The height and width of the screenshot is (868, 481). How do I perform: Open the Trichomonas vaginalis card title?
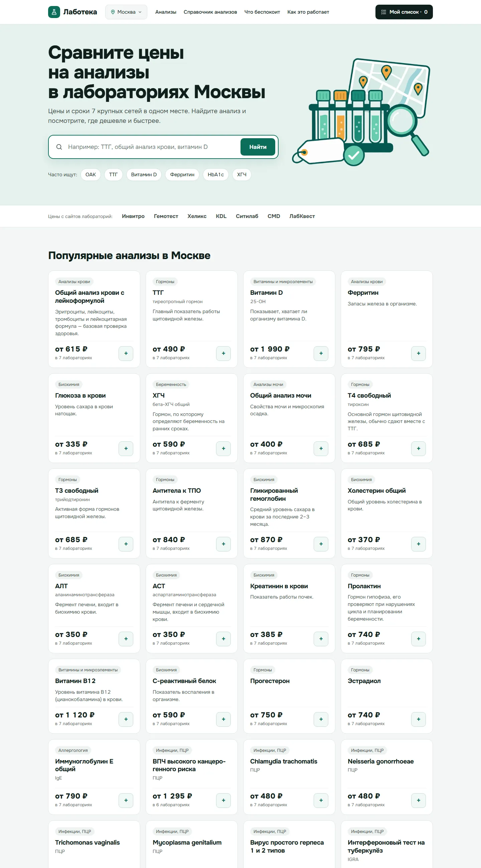pyautogui.click(x=87, y=842)
